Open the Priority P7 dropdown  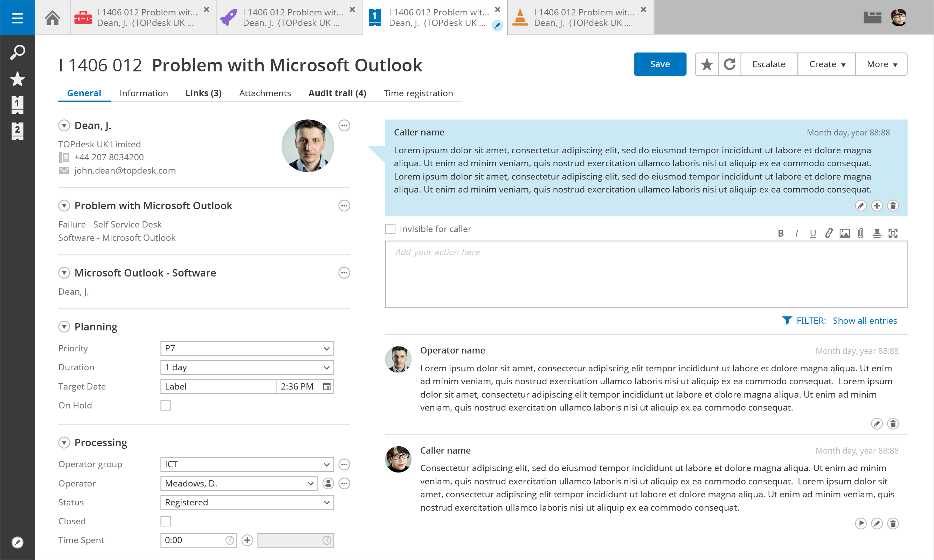tap(247, 348)
